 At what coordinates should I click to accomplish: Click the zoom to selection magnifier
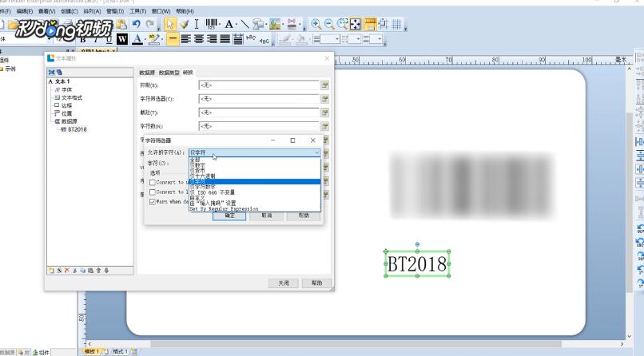pyautogui.click(x=342, y=24)
